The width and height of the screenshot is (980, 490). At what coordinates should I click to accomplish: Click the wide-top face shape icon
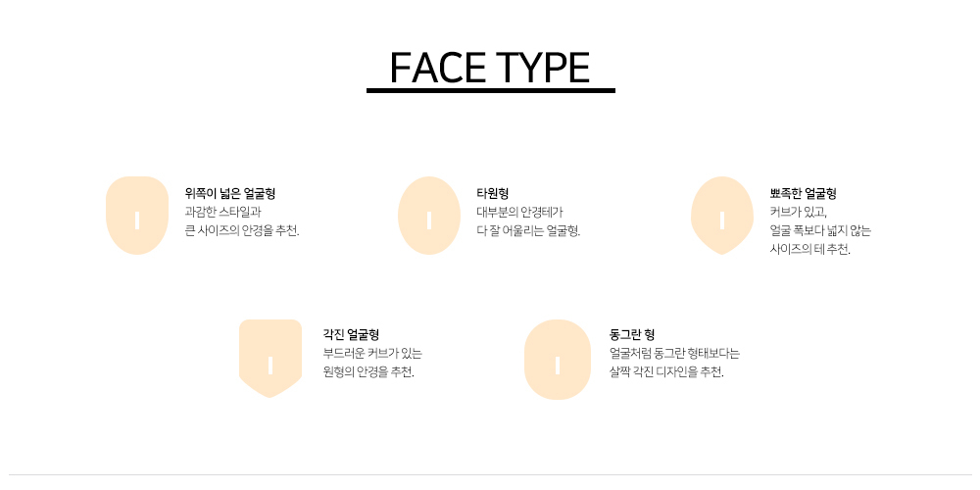point(137,216)
